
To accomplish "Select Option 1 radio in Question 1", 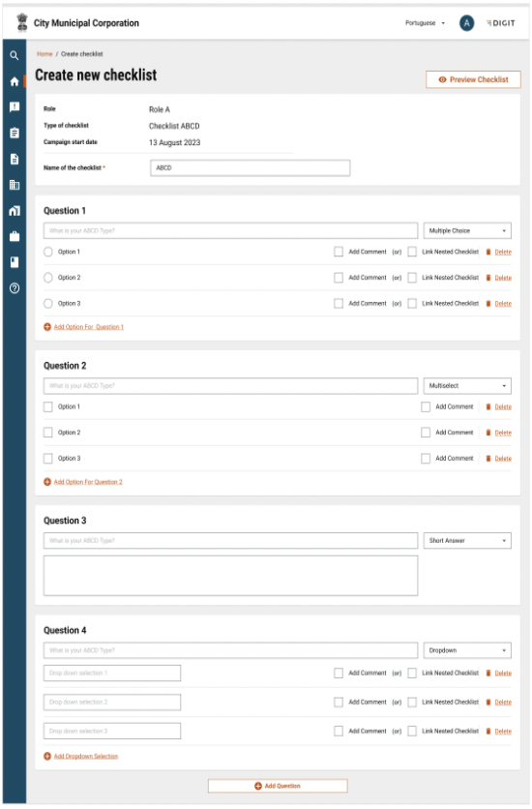I will pos(48,252).
